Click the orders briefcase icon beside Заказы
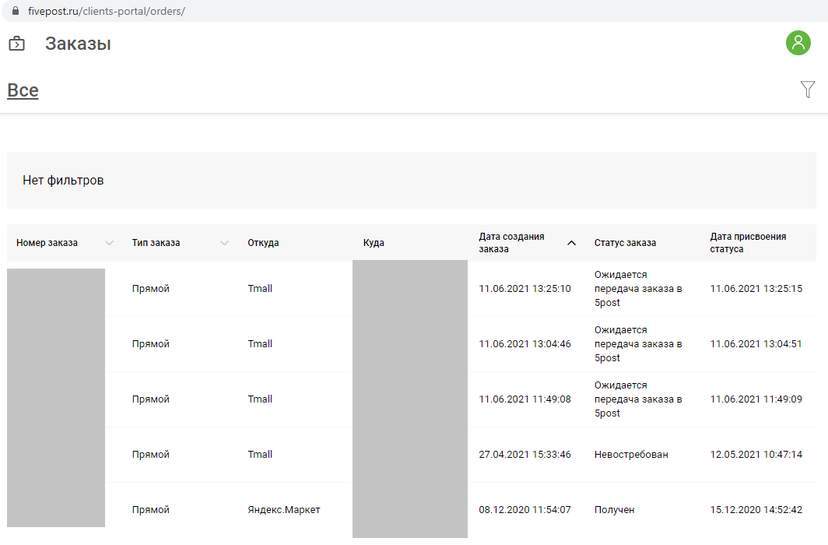Screen dimensions: 828x545 point(17,44)
